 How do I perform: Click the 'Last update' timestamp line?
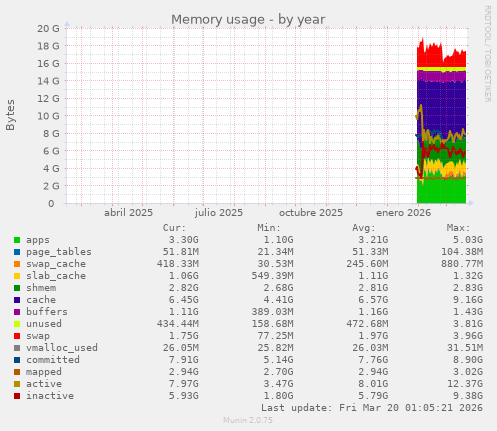coord(372,408)
